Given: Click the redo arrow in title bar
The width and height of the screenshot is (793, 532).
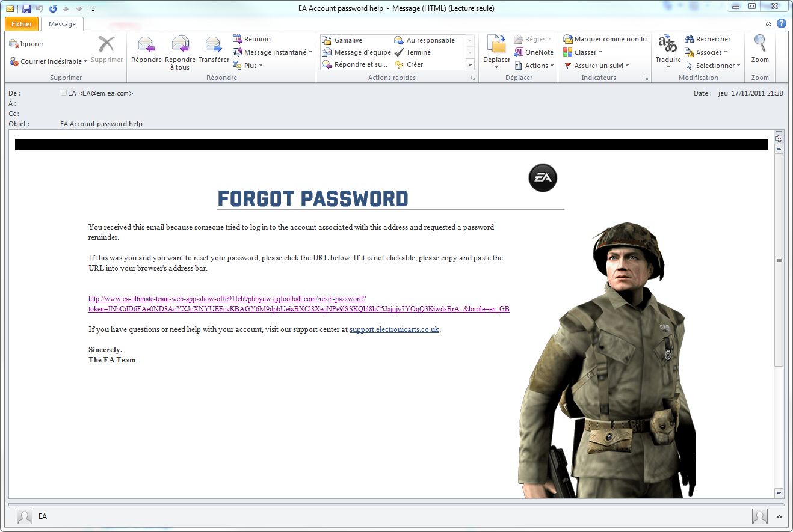Looking at the screenshot, I should 53,9.
